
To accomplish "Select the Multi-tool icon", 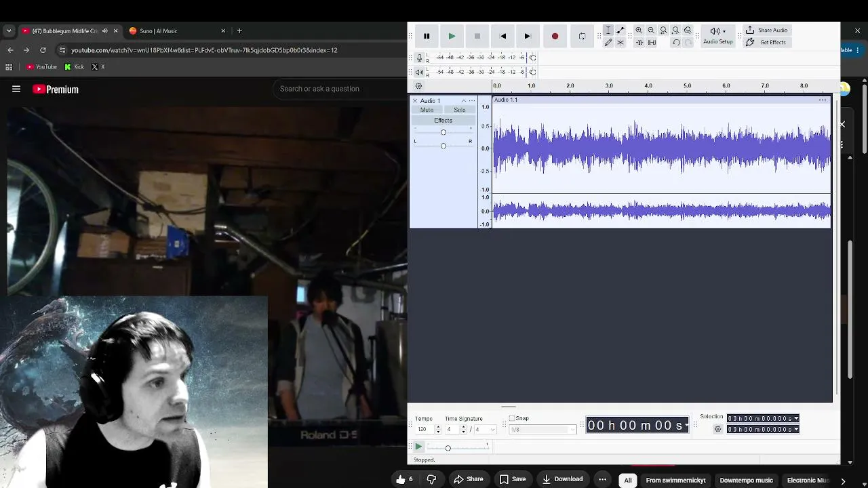I will coord(620,43).
